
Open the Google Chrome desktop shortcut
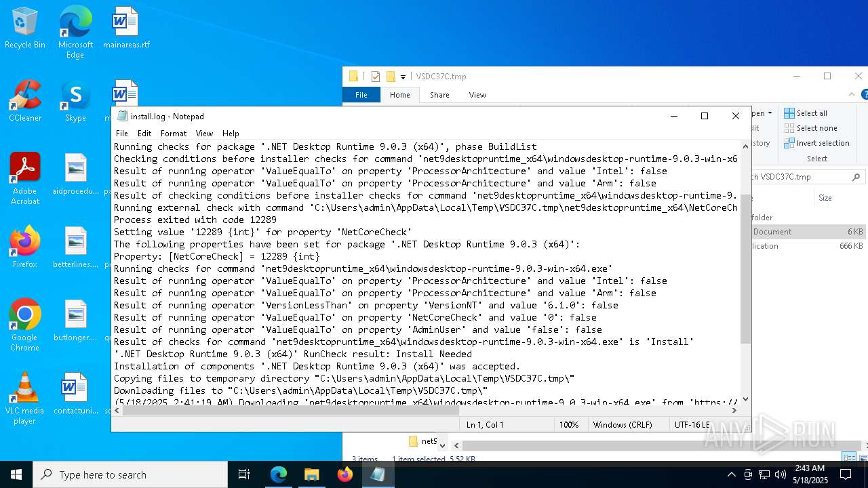pos(25,325)
